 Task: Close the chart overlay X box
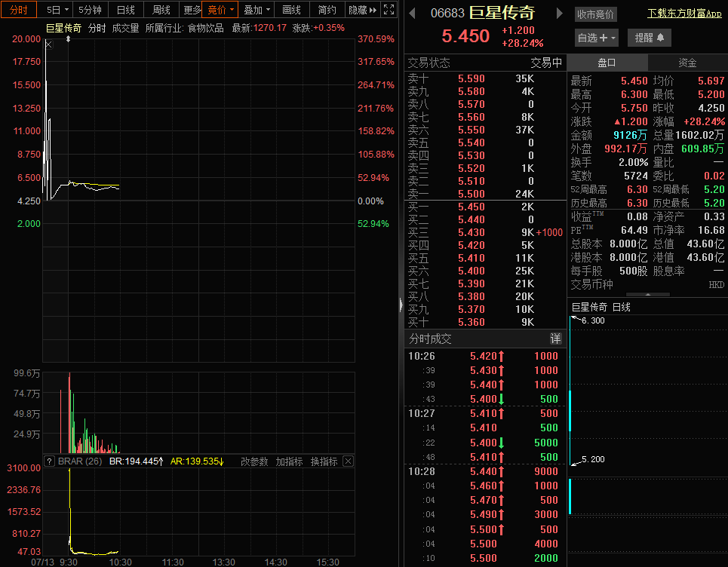coord(48,44)
